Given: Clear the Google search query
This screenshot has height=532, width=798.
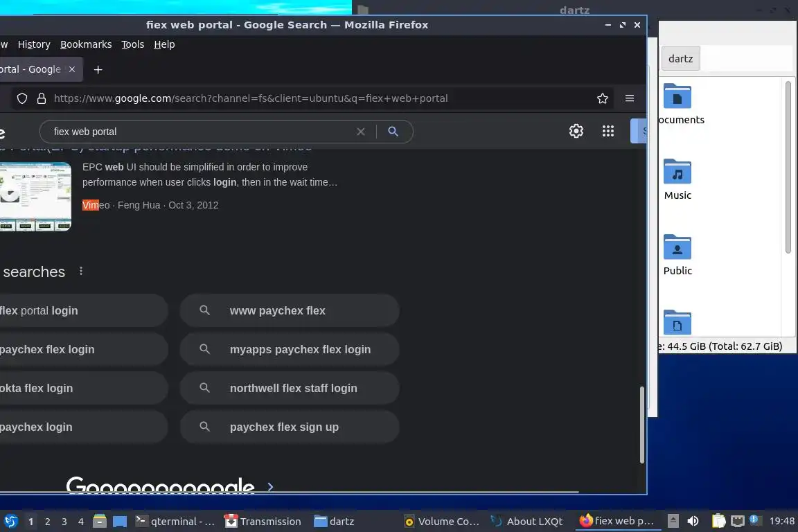Looking at the screenshot, I should pyautogui.click(x=361, y=132).
